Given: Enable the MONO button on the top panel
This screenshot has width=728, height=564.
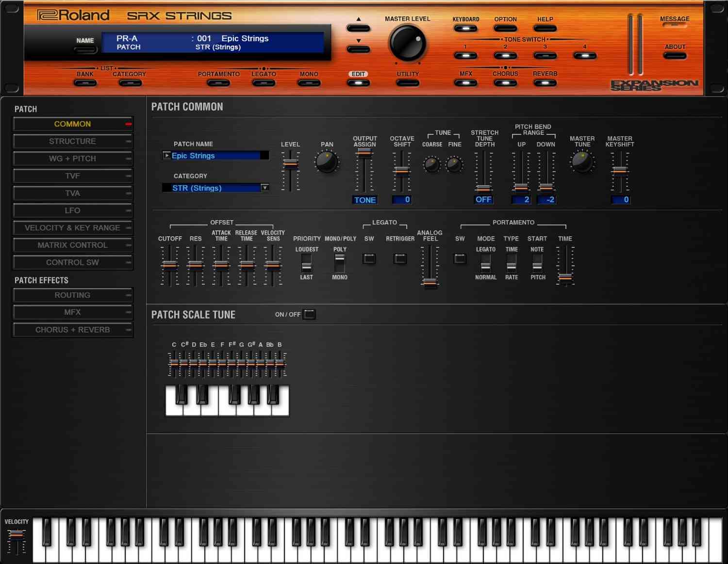Looking at the screenshot, I should [x=309, y=82].
